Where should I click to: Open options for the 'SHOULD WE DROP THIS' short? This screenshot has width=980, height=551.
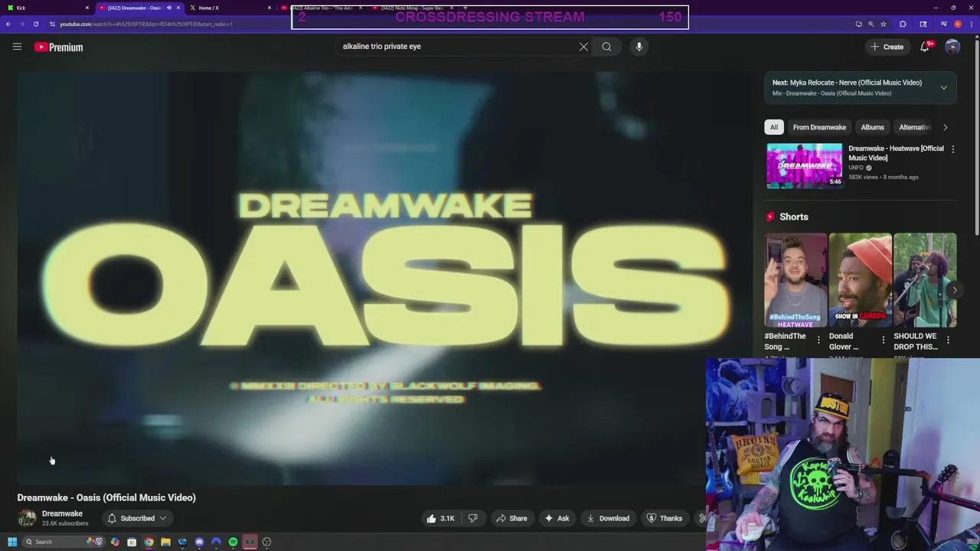click(x=948, y=340)
